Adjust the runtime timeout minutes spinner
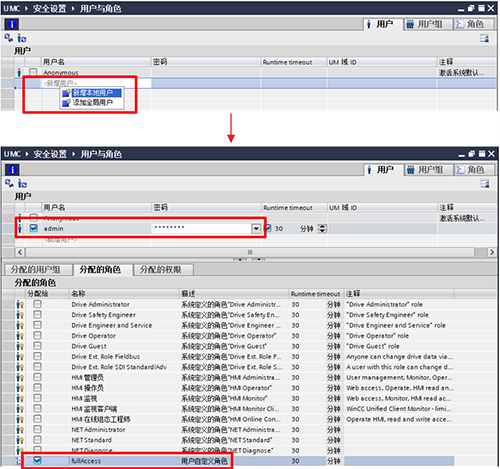Image resolution: width=500 pixels, height=469 pixels. point(322,229)
